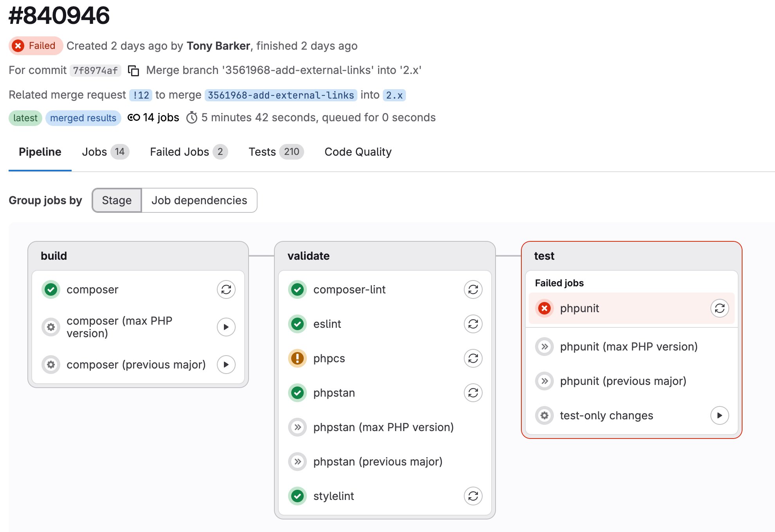The width and height of the screenshot is (775, 532).
Task: Click the phpunit (previous major) skipped icon
Action: tap(544, 381)
